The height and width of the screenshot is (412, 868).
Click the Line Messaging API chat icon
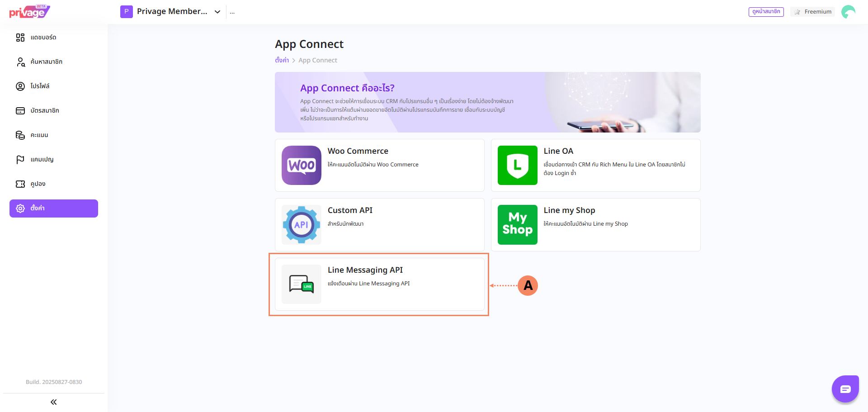[x=301, y=284]
